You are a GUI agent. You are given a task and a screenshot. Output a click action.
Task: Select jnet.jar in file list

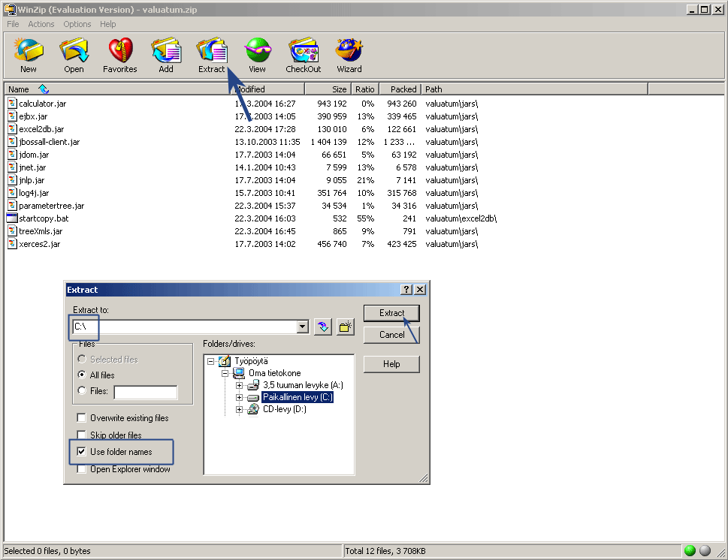click(32, 167)
